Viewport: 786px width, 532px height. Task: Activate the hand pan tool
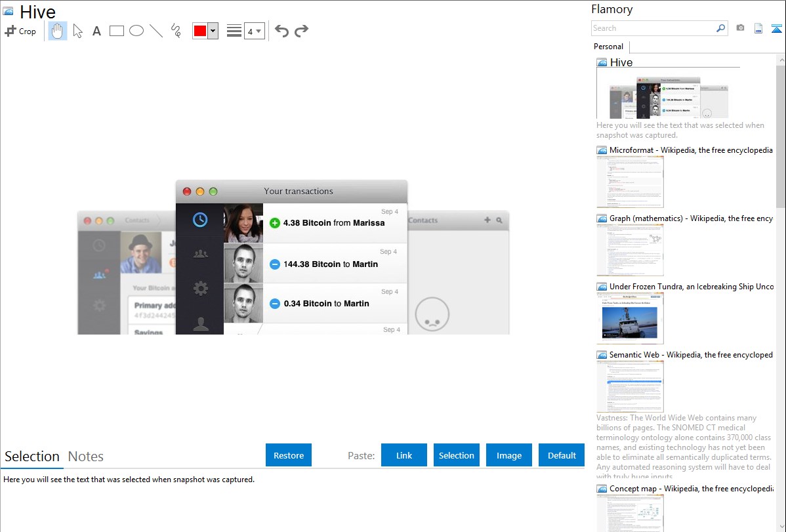click(x=58, y=31)
